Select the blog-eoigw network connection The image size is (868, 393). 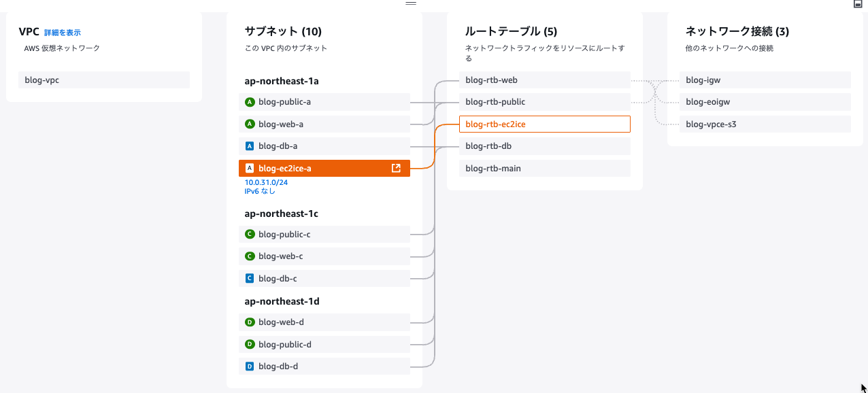[765, 102]
